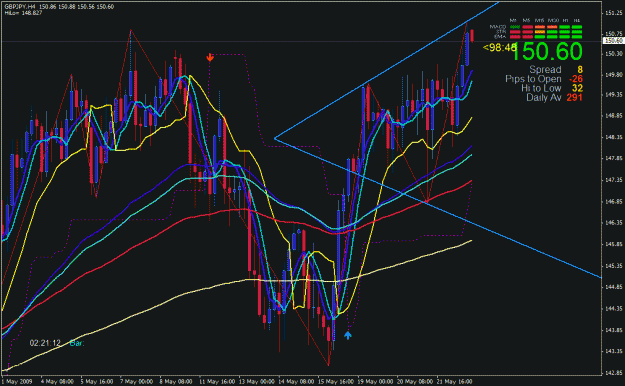This screenshot has height=386, width=625.
Task: Click the 02:21:12 timer text
Action: 45,343
